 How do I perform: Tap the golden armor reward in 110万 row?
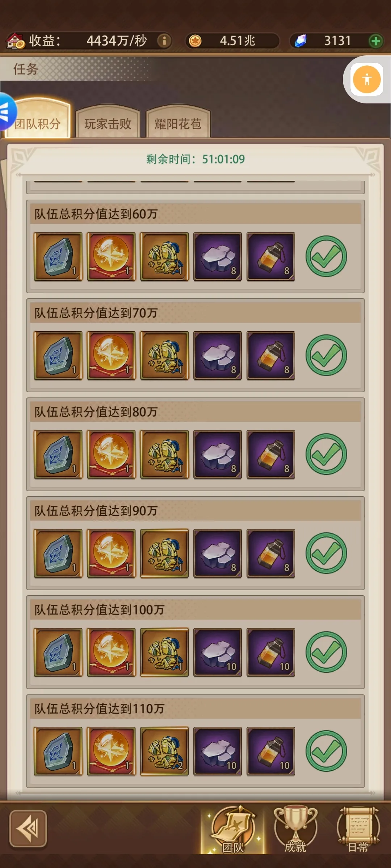164,751
